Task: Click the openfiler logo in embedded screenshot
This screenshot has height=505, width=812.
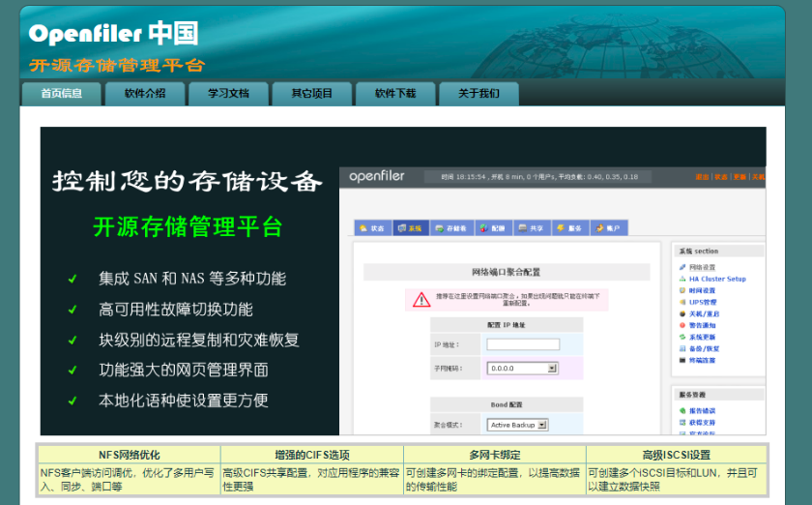Action: (376, 177)
